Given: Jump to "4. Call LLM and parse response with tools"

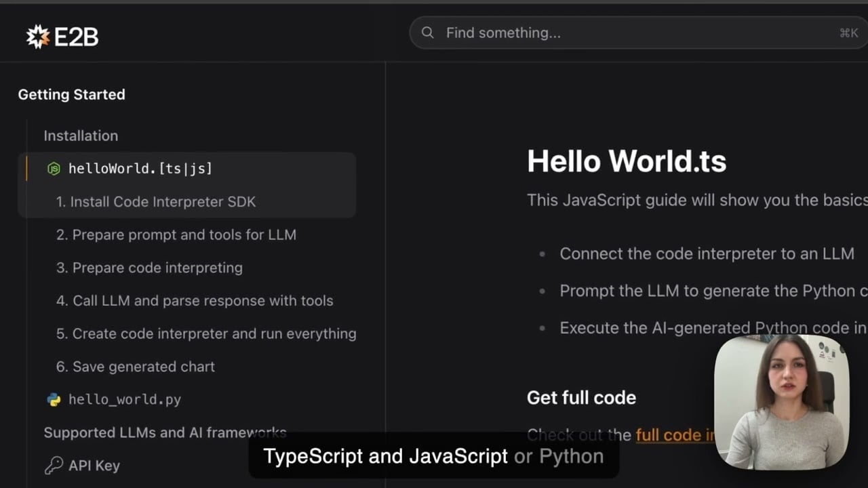Looking at the screenshot, I should click(195, 300).
